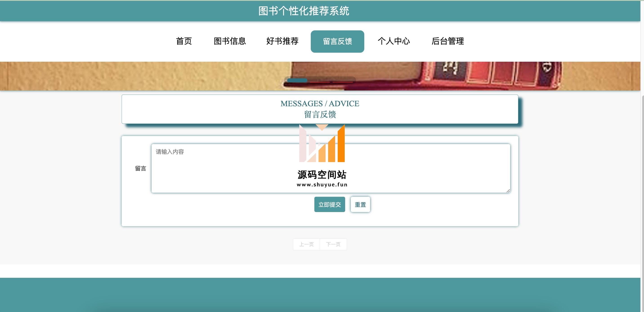The height and width of the screenshot is (312, 644).
Task: Go to 后台管理 in the navigation bar
Action: 448,41
